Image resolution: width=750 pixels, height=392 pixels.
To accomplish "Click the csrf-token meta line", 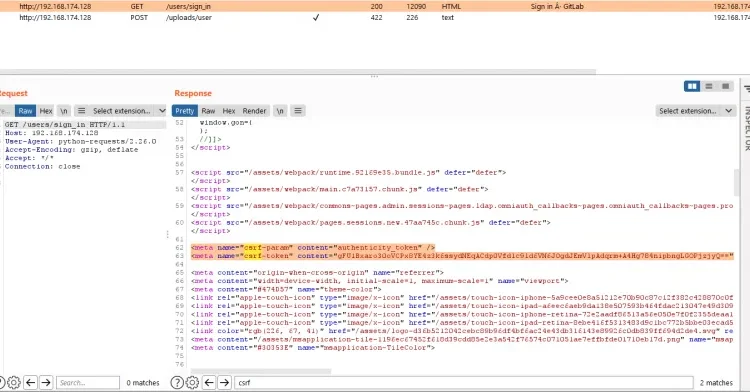I will [x=462, y=256].
